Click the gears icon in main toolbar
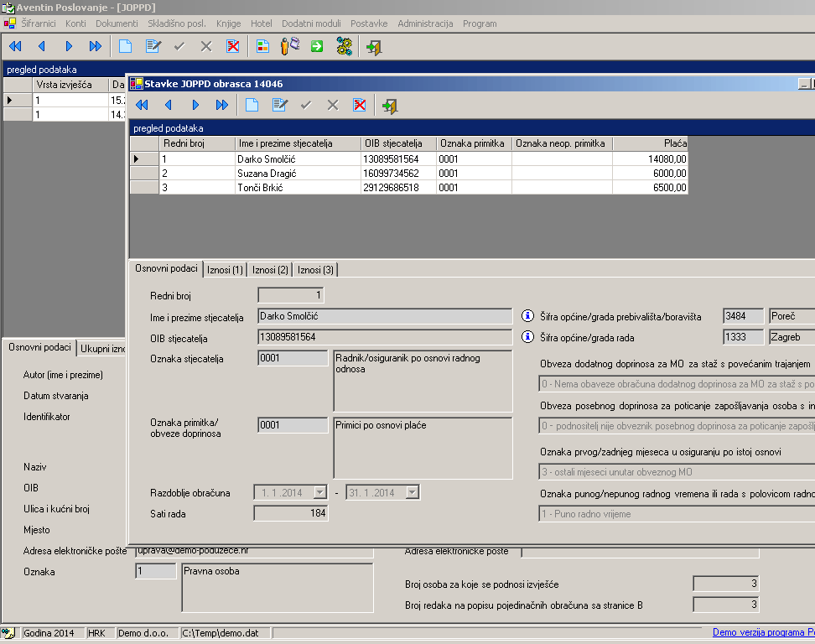Screen dimensions: 815x644 [x=344, y=47]
